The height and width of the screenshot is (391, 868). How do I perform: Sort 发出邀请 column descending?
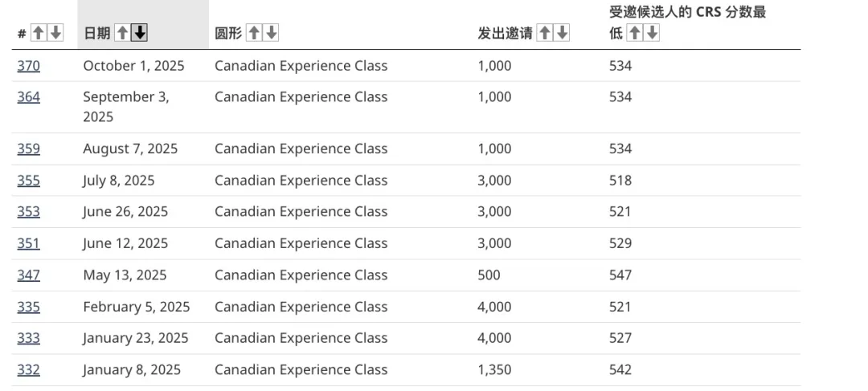562,33
